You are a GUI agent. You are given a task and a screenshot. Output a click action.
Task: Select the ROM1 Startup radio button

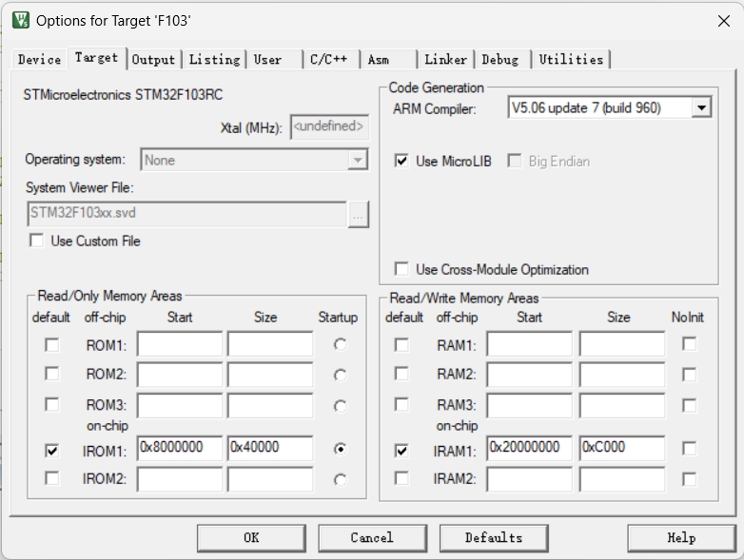tap(340, 345)
